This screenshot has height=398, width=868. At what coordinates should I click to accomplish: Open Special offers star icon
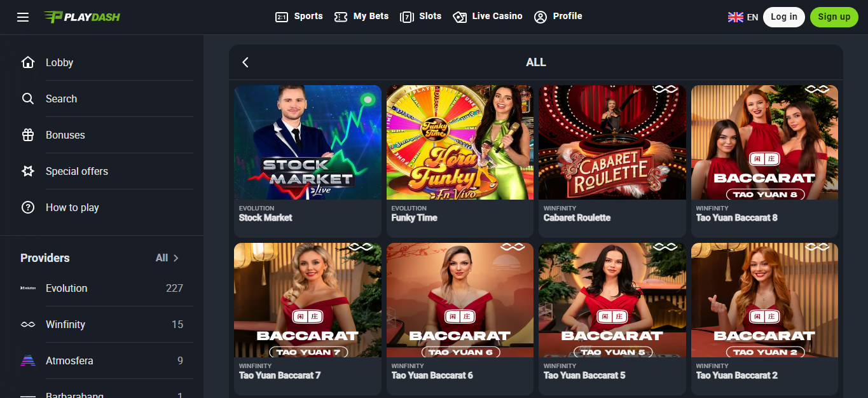[28, 171]
